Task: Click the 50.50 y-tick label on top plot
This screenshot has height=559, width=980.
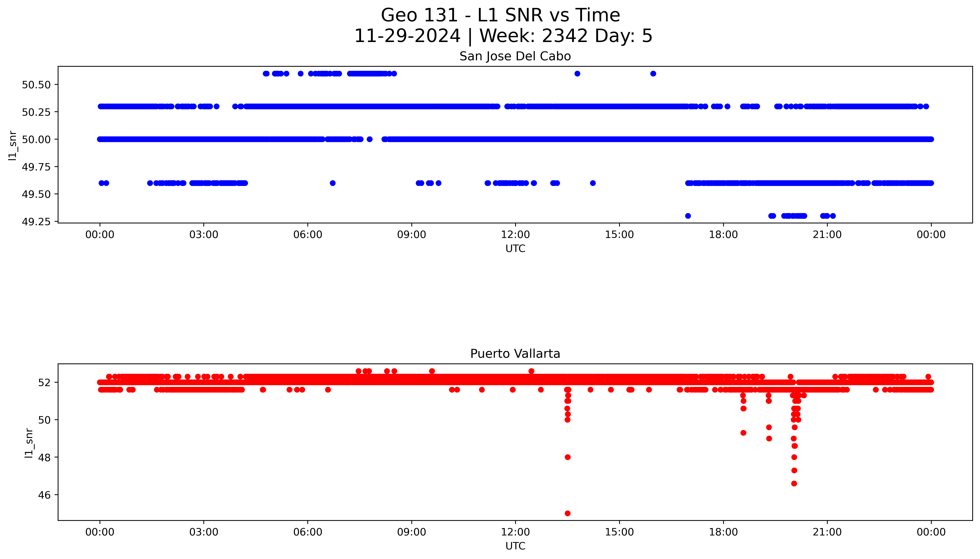Action: coord(36,85)
